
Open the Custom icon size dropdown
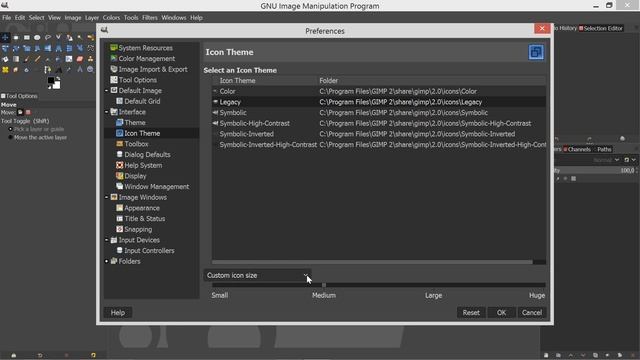257,276
